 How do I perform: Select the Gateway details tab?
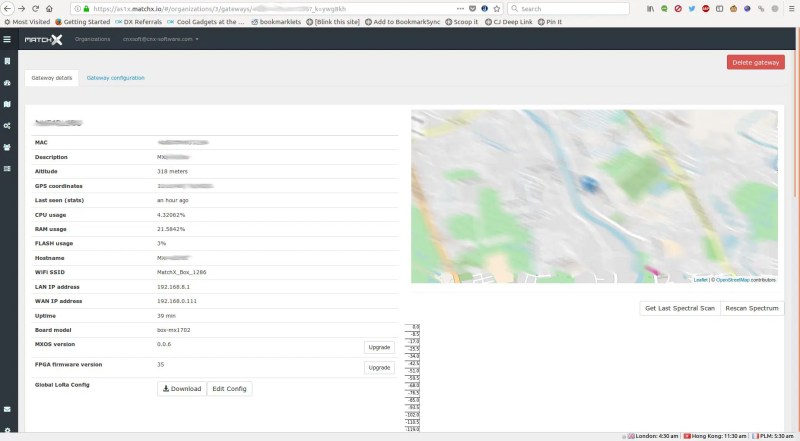click(51, 77)
